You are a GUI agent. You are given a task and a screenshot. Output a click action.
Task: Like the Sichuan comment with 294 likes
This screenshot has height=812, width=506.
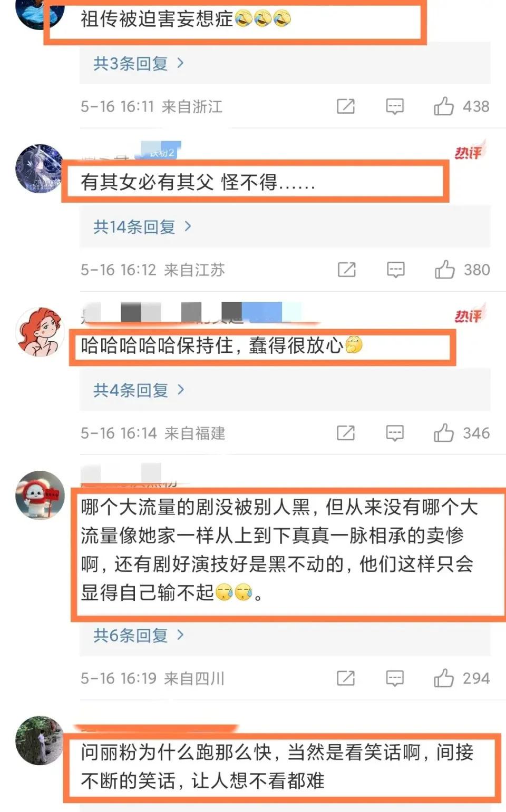(444, 678)
